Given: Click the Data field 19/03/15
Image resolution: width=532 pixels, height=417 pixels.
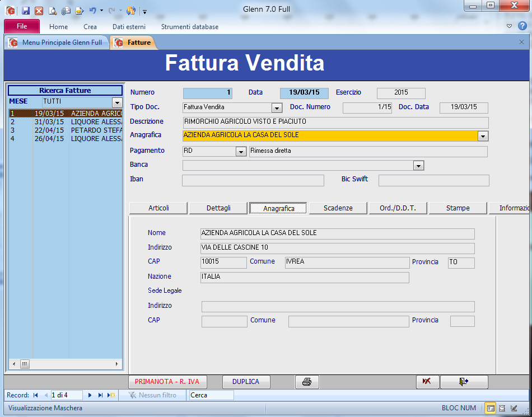Looking at the screenshot, I should click(x=304, y=93).
